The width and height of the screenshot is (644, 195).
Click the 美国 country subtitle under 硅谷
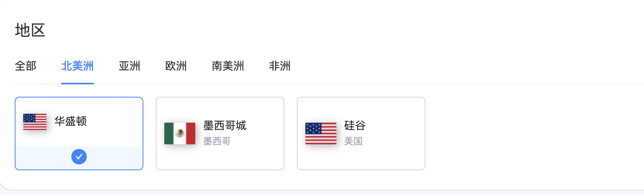pos(353,141)
